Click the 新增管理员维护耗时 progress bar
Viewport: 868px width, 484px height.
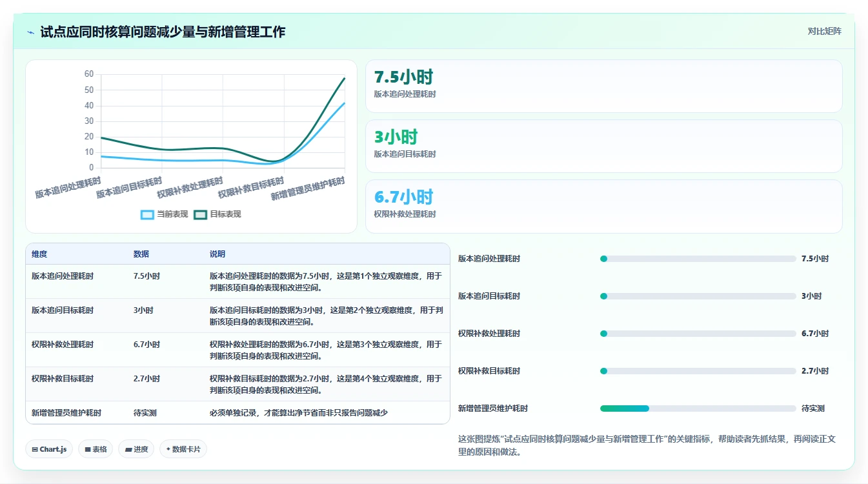tap(698, 408)
